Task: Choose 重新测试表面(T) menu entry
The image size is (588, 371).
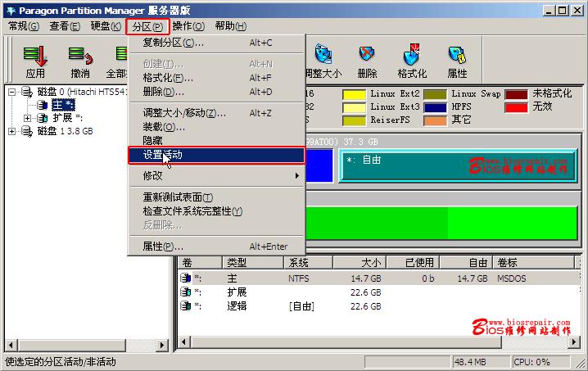Action: 217,197
